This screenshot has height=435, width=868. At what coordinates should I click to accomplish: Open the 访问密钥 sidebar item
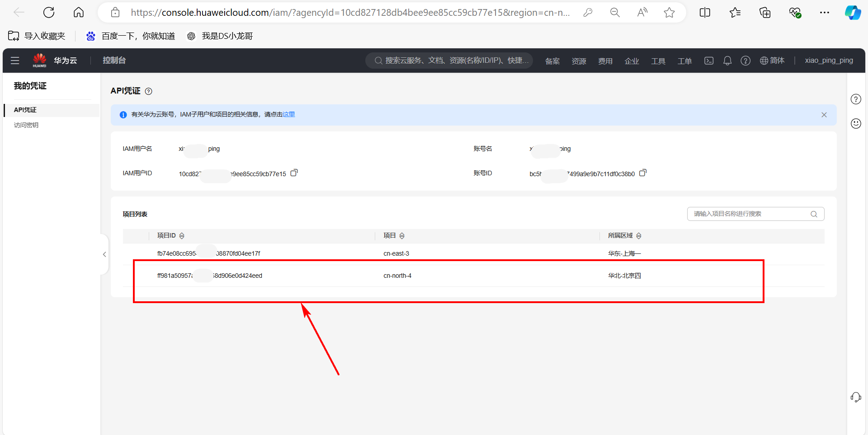[26, 125]
